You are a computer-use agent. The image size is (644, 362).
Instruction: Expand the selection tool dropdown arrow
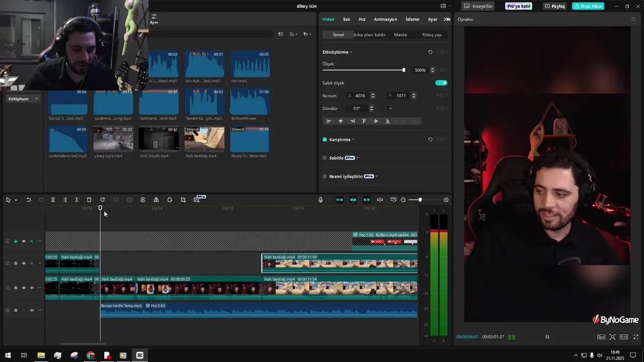pyautogui.click(x=16, y=200)
